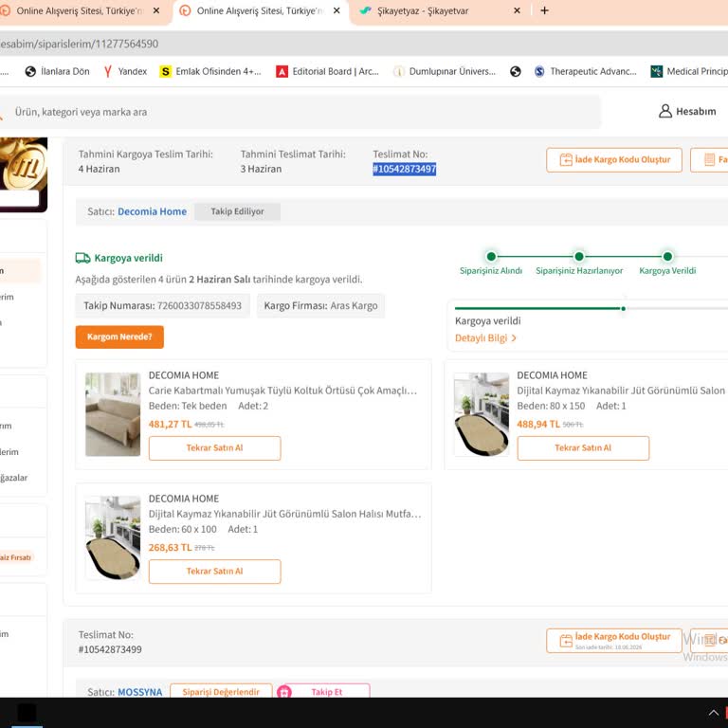Open a new browser tab
This screenshot has height=728, width=728.
coord(545,10)
